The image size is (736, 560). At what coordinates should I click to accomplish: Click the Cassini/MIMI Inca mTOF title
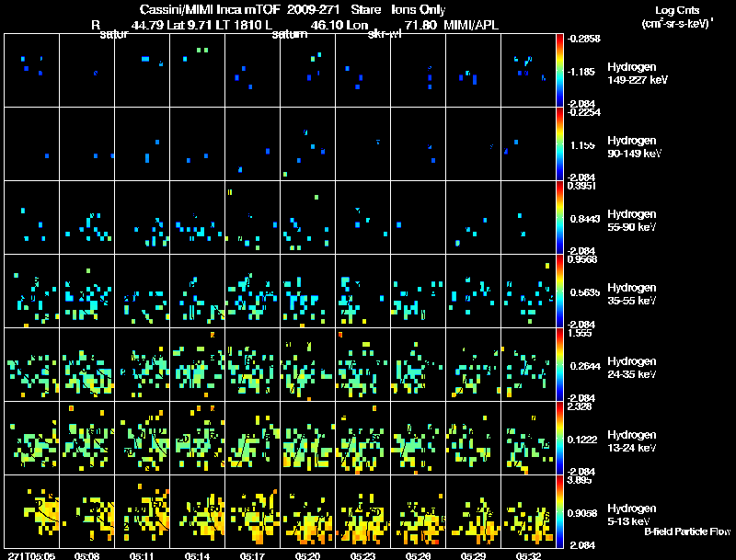pos(212,9)
